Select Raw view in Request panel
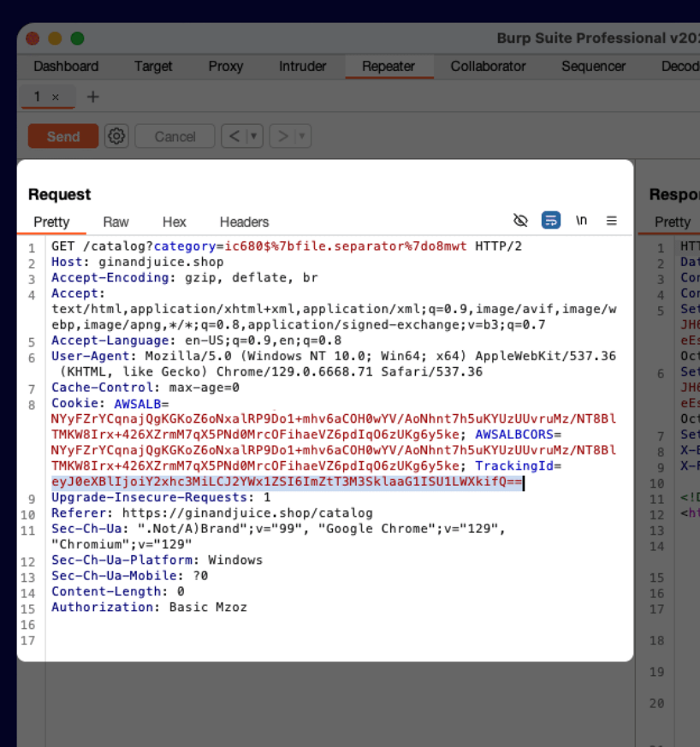Image resolution: width=700 pixels, height=747 pixels. (x=116, y=222)
